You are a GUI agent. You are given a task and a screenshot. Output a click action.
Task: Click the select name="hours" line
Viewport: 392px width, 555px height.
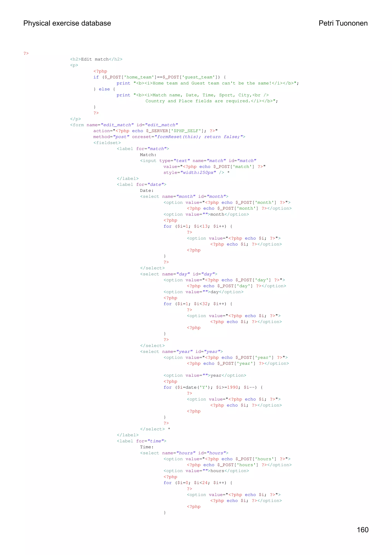[x=184, y=453]
